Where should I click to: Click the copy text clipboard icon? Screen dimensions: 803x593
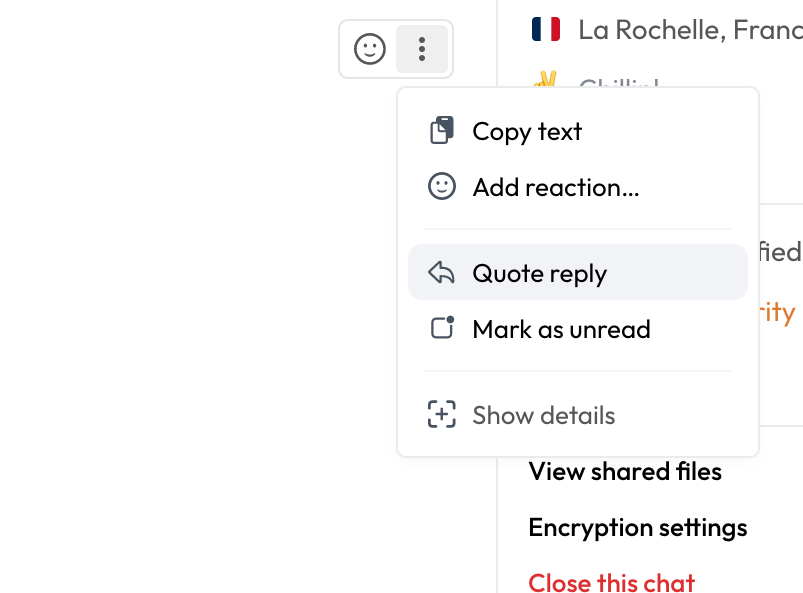tap(442, 131)
